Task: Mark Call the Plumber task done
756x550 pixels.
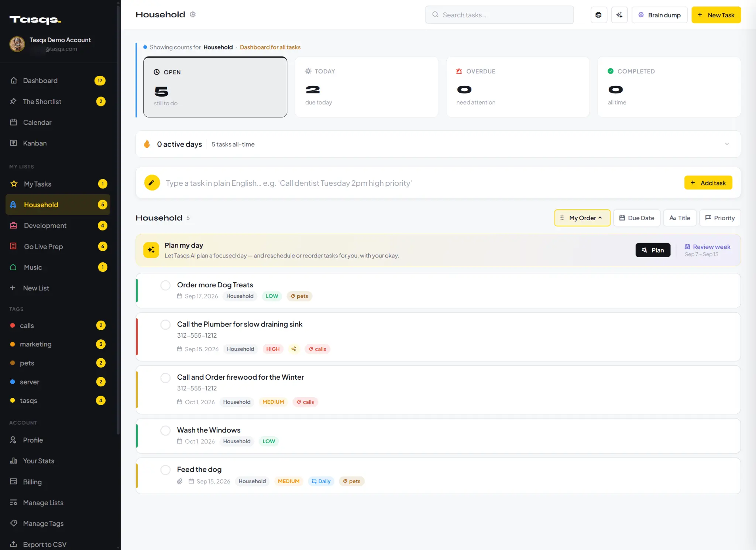Action: [165, 324]
